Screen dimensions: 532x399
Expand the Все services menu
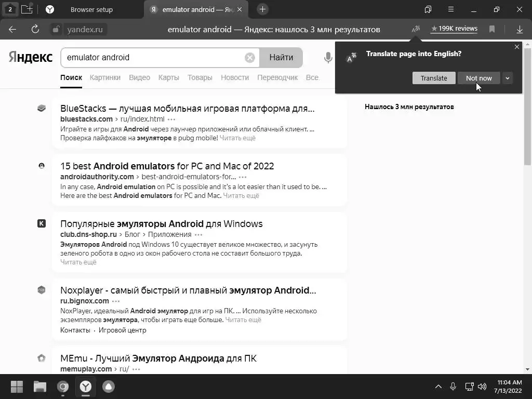pos(312,78)
